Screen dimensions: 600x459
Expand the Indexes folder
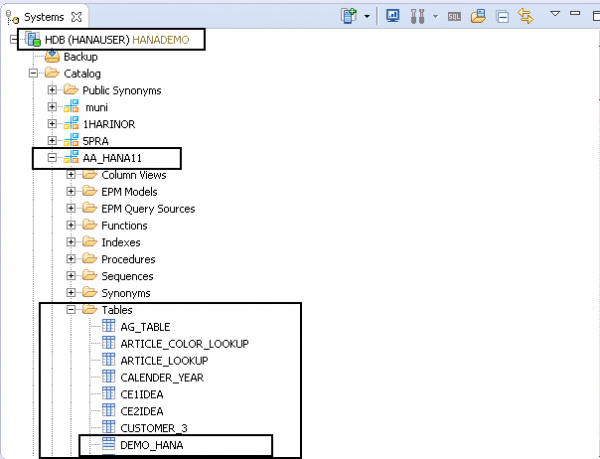pos(71,242)
